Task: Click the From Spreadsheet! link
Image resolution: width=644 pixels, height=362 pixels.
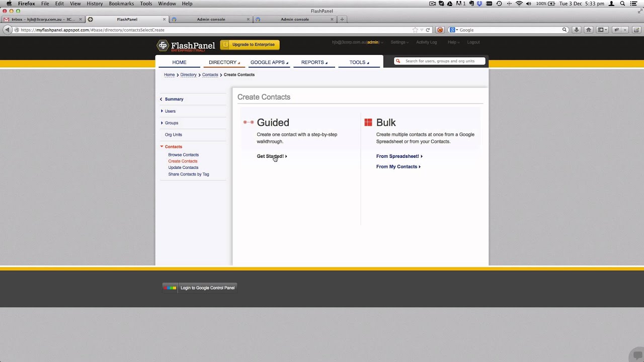Action: 399,156
